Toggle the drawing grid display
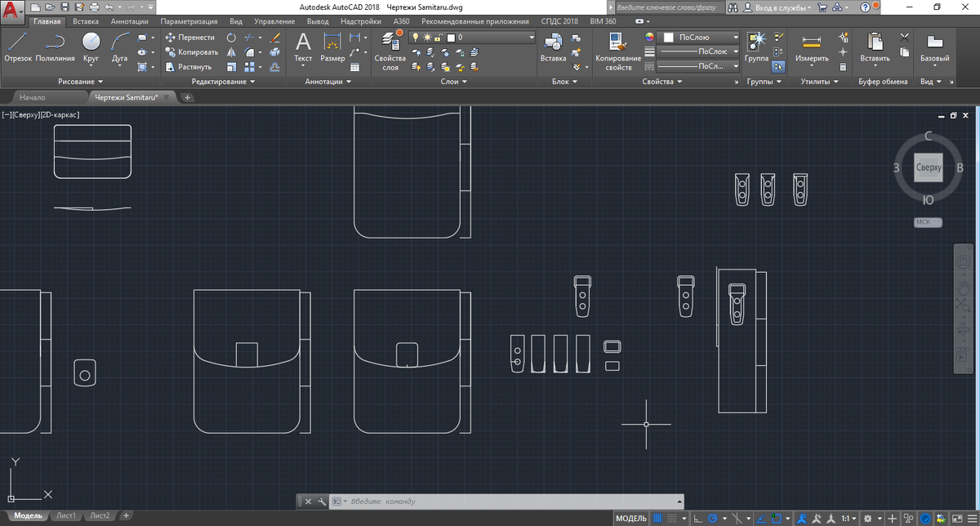 (x=658, y=518)
